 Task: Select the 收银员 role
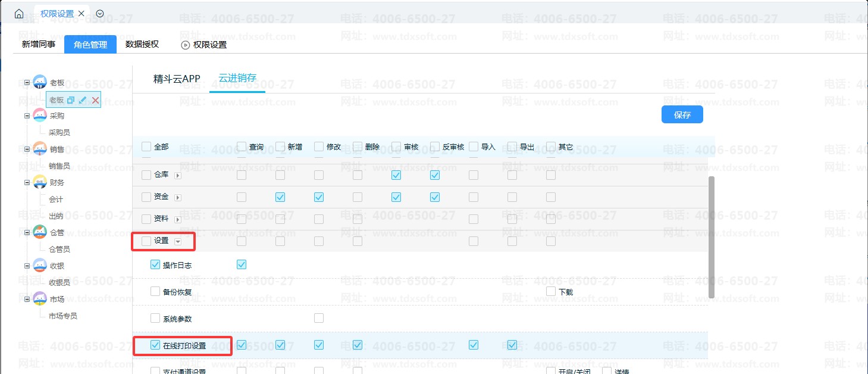click(59, 282)
